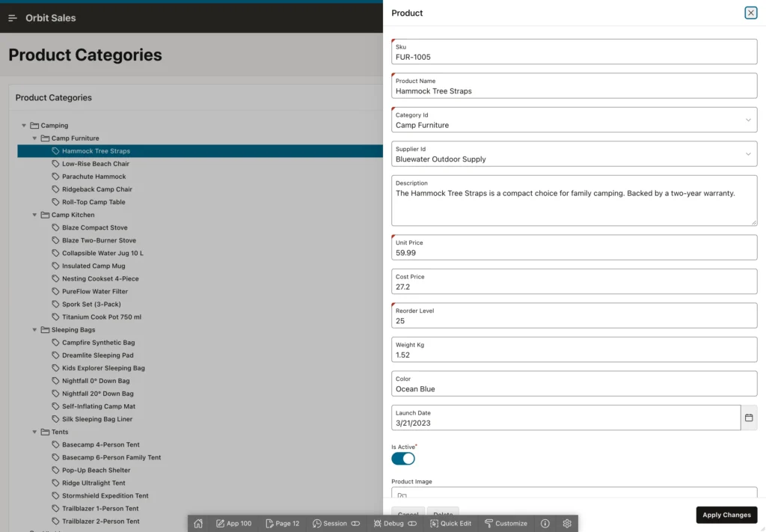This screenshot has width=766, height=532.
Task: Toggle the Is Active switch
Action: point(403,459)
